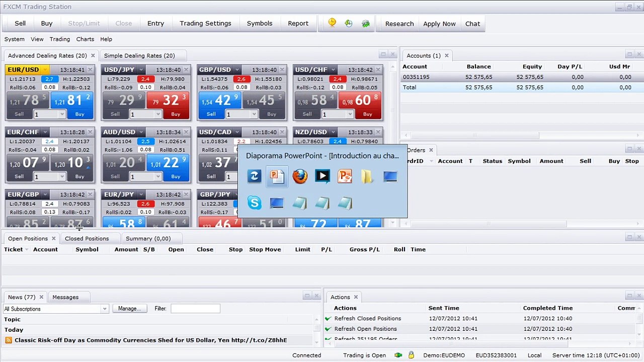Select the highlighted PowerPoint slideshow switcher icon
Screen dimensions: 644x362
[x=277, y=176]
